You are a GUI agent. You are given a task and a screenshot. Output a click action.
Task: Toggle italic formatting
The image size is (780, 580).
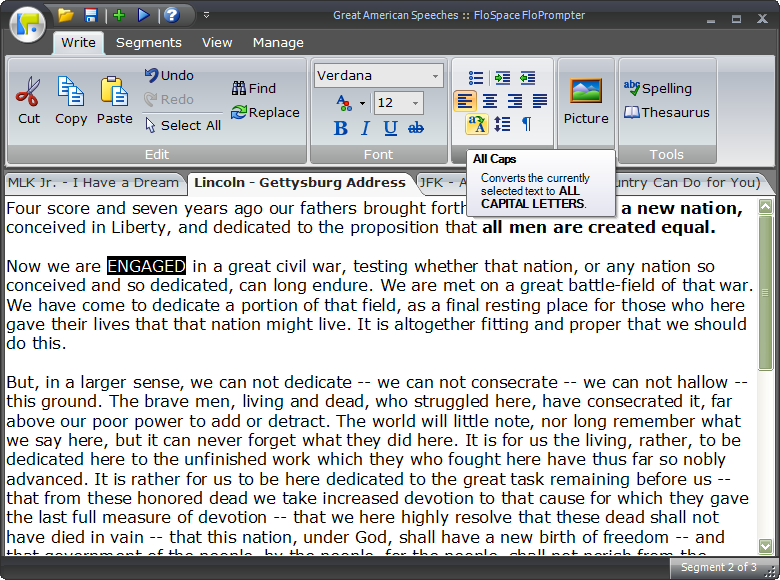366,128
